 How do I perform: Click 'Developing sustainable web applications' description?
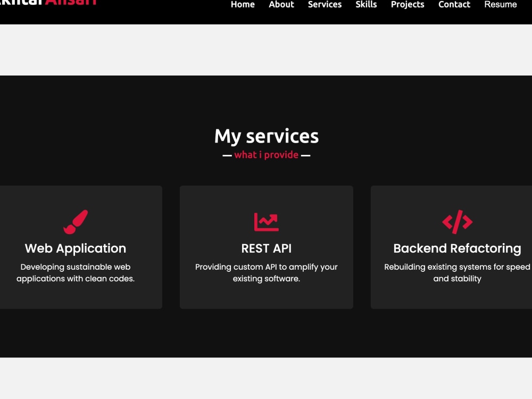(76, 273)
